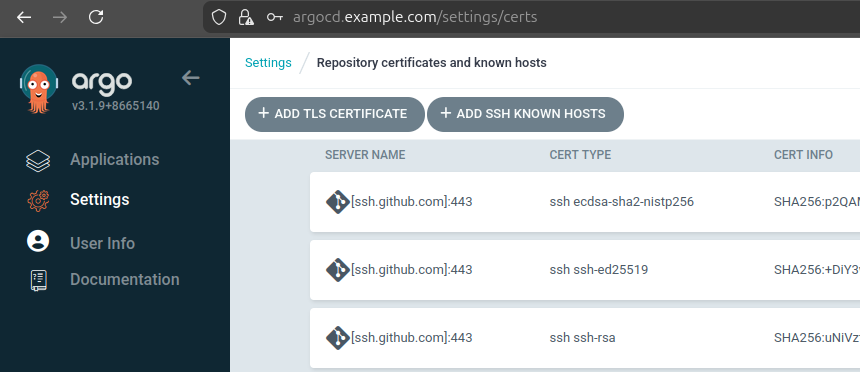
Task: Click the git icon in the ssh-rsa row
Action: pos(338,338)
